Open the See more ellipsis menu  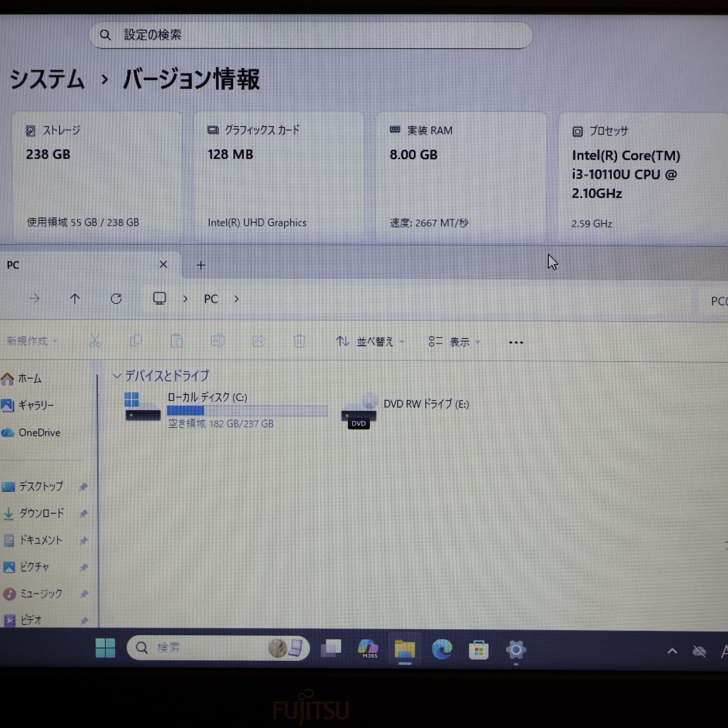516,342
